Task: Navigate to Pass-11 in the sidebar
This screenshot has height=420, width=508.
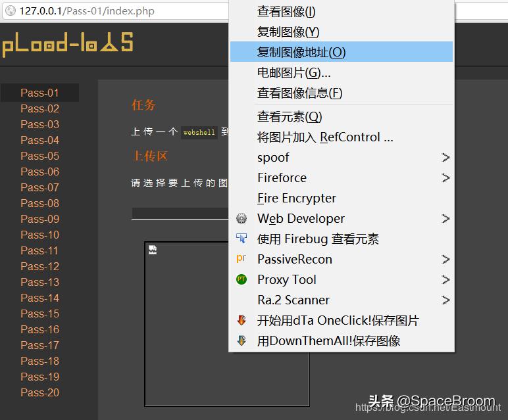Action: 39,250
